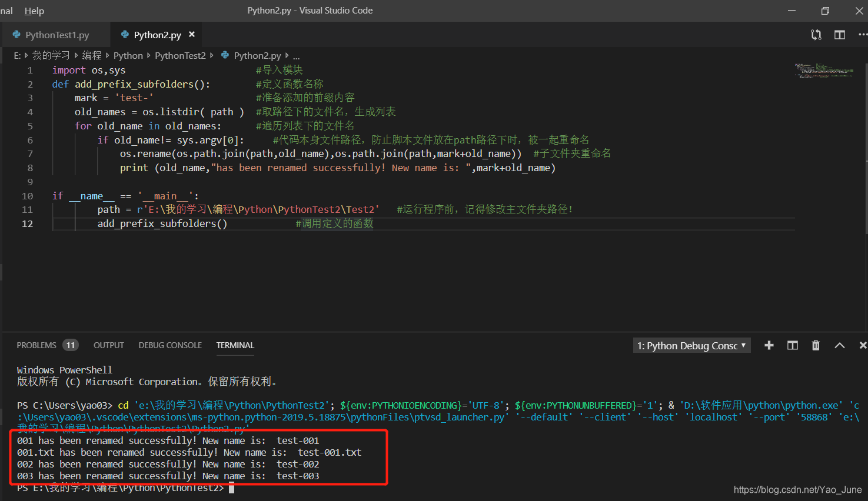
Task: Open the Help menu
Action: pyautogui.click(x=34, y=11)
